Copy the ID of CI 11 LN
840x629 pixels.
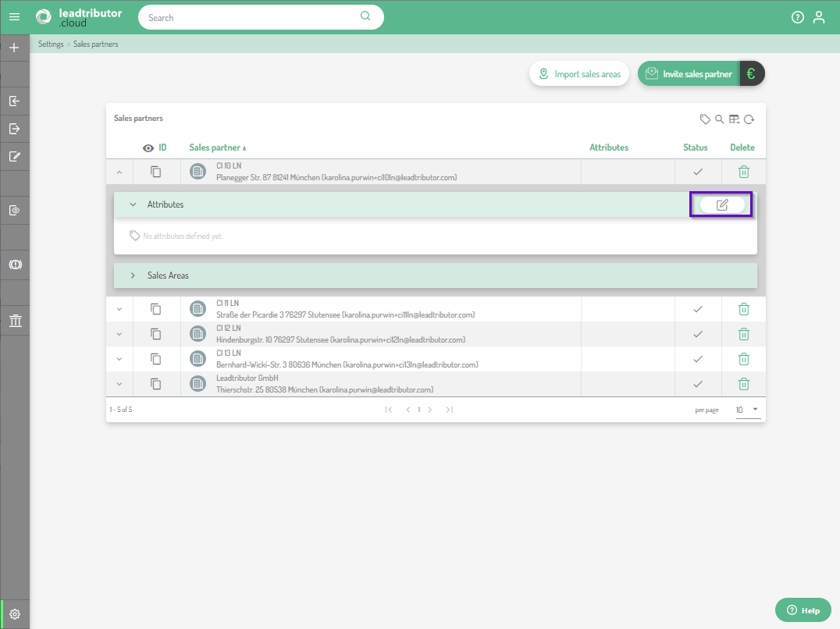click(156, 309)
